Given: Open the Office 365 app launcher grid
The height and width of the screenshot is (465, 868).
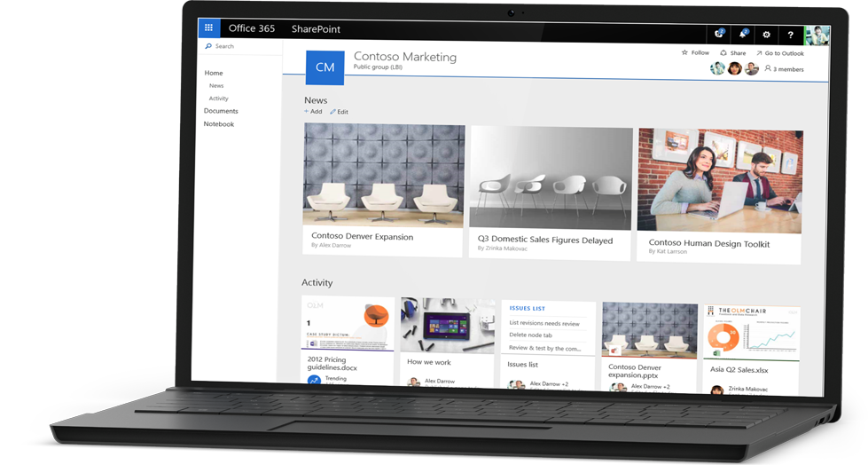Looking at the screenshot, I should click(208, 28).
